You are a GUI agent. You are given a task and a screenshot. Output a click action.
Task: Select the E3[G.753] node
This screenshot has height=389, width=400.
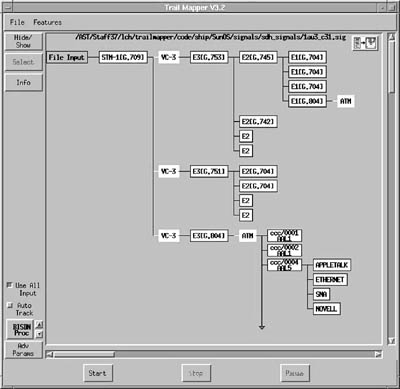tap(209, 57)
